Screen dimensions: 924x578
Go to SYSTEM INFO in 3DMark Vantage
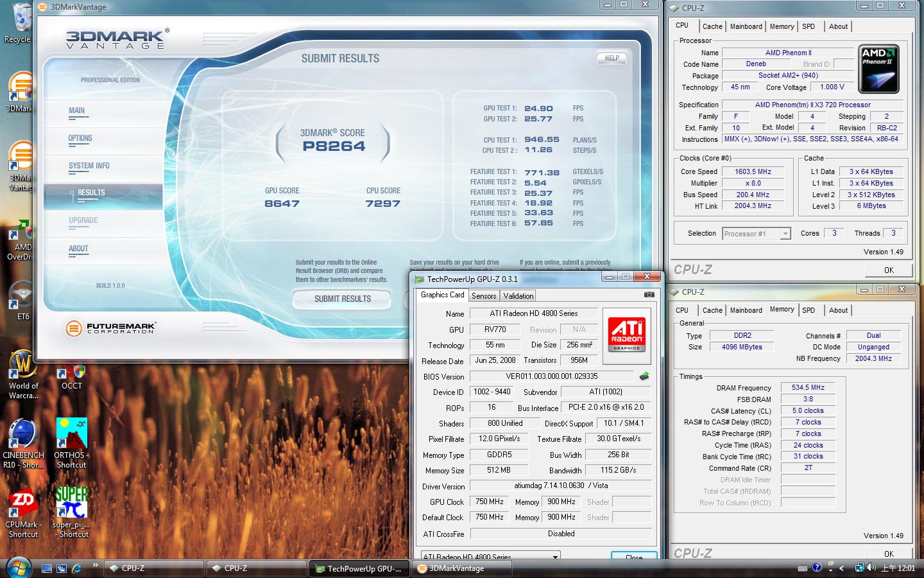(x=103, y=168)
